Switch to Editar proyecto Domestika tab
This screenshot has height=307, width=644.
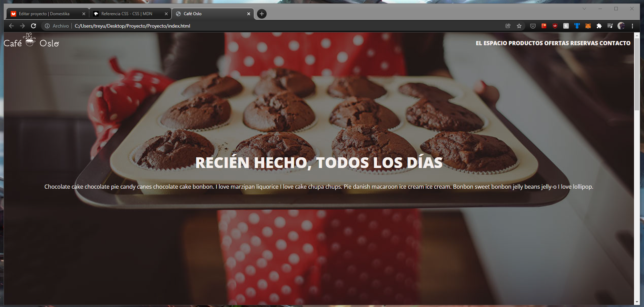(x=48, y=14)
